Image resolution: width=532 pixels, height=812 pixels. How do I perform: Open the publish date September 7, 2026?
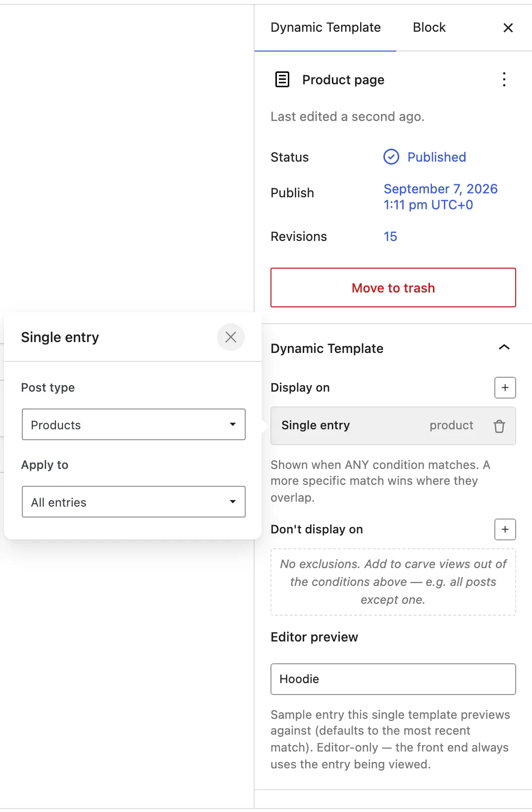point(440,197)
